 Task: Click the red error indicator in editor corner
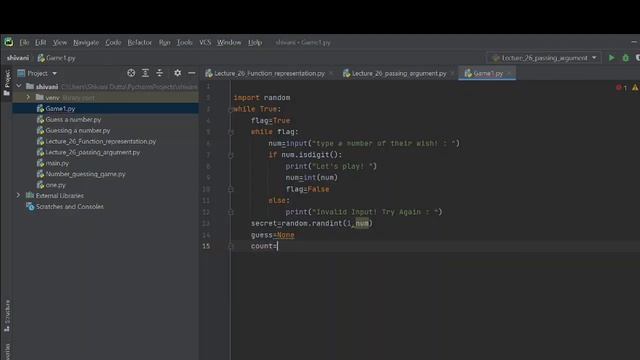click(x=622, y=87)
